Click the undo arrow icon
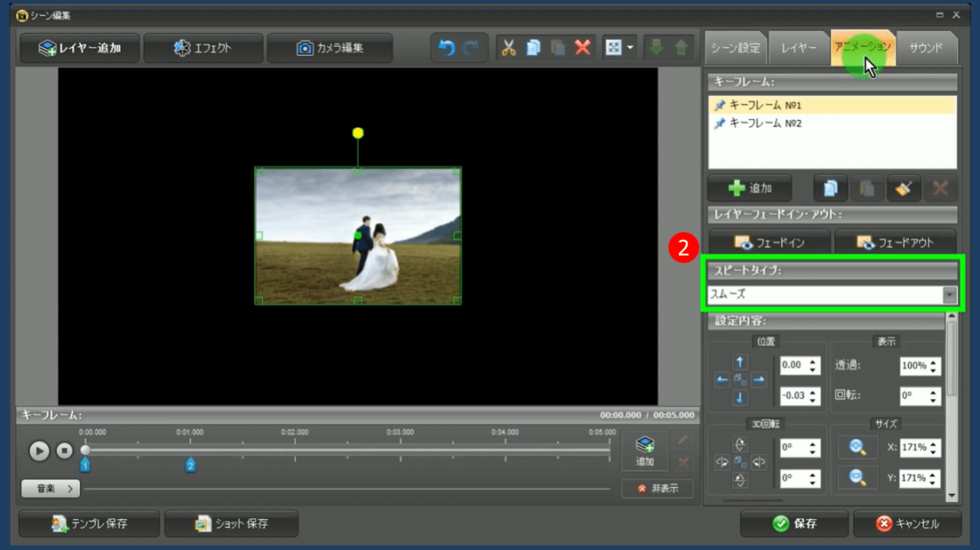Viewport: 980px width, 550px height. tap(447, 48)
